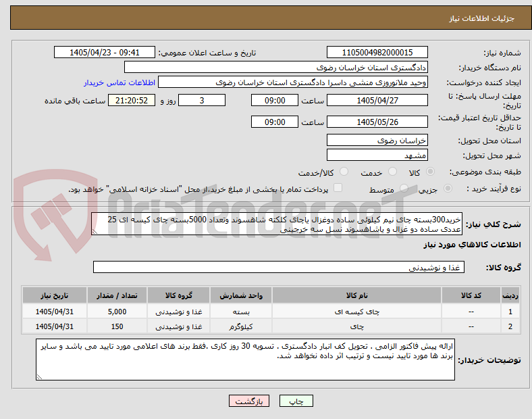Select the جزیی purchase type radio

[448, 189]
